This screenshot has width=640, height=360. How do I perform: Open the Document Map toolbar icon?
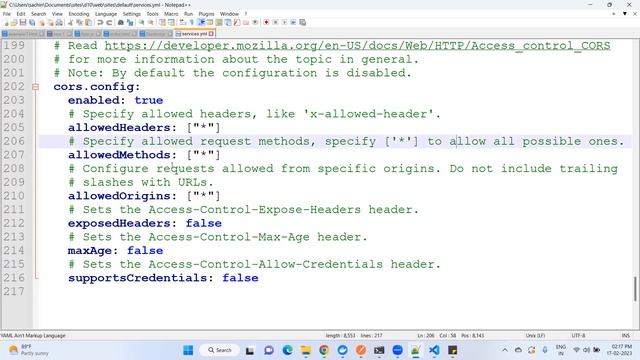click(x=219, y=22)
